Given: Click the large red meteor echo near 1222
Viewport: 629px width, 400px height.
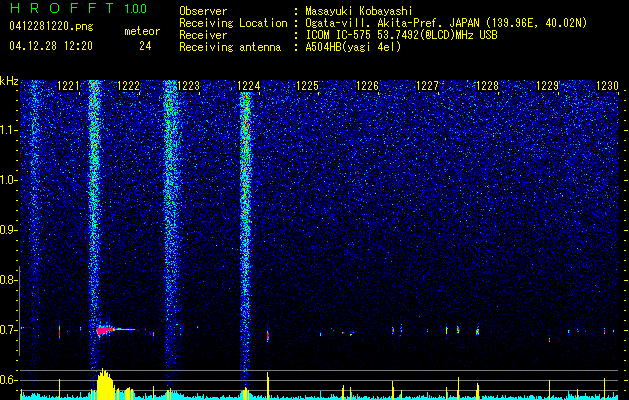Looking at the screenshot, I should [x=106, y=330].
